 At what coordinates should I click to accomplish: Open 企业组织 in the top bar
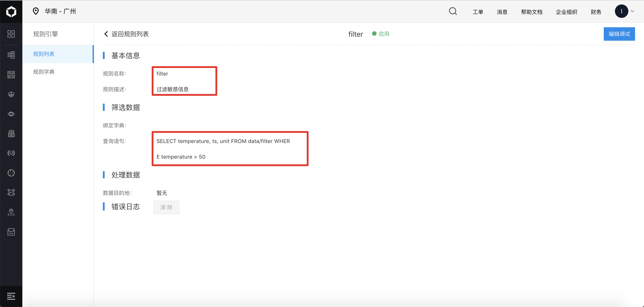[x=566, y=12]
